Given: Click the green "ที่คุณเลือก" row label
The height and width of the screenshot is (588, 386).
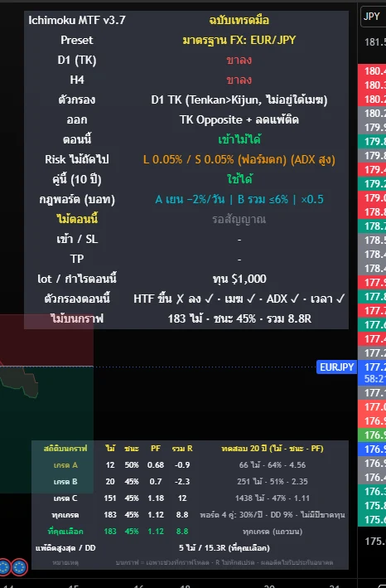Looking at the screenshot, I should coord(65,532).
